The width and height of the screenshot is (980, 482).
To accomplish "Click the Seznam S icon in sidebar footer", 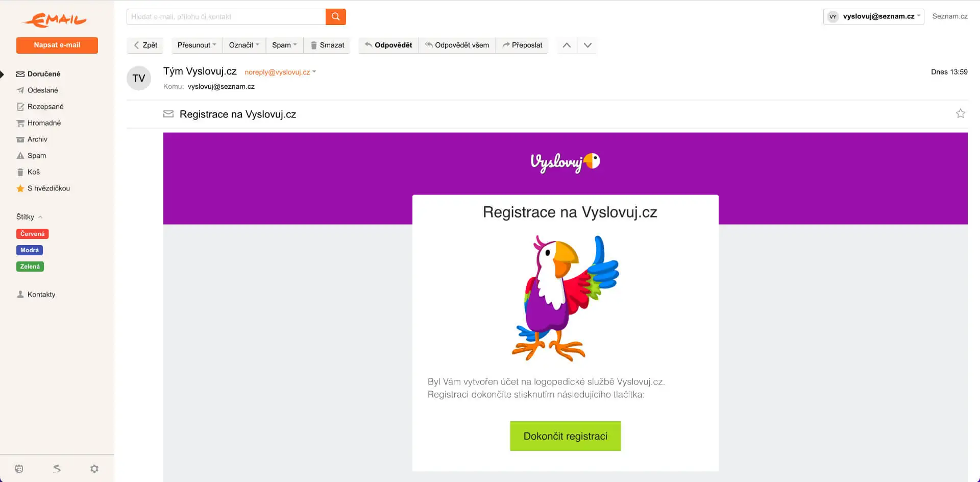I will (x=57, y=468).
